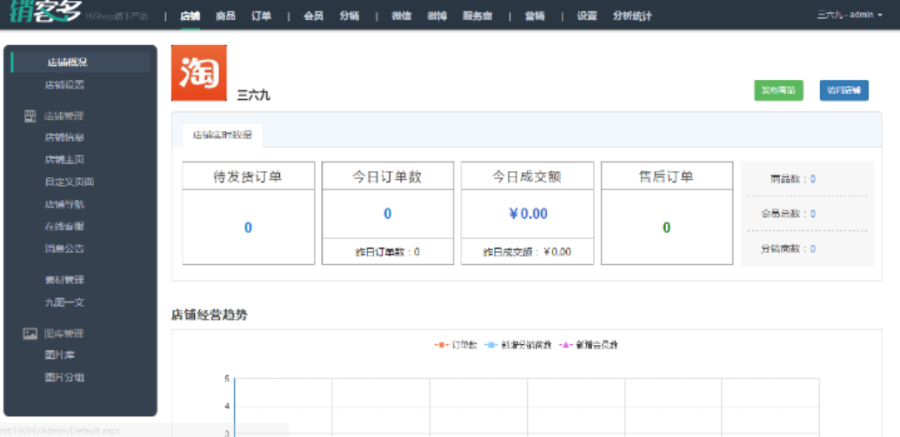Image resolution: width=900 pixels, height=437 pixels.
Task: Go to 分析统计 in top navigation
Action: click(x=632, y=16)
